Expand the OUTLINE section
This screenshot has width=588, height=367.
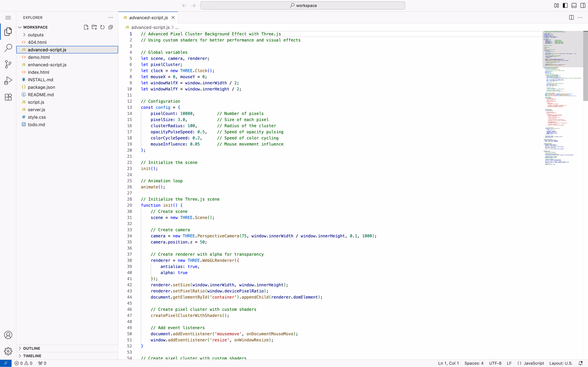(32, 348)
